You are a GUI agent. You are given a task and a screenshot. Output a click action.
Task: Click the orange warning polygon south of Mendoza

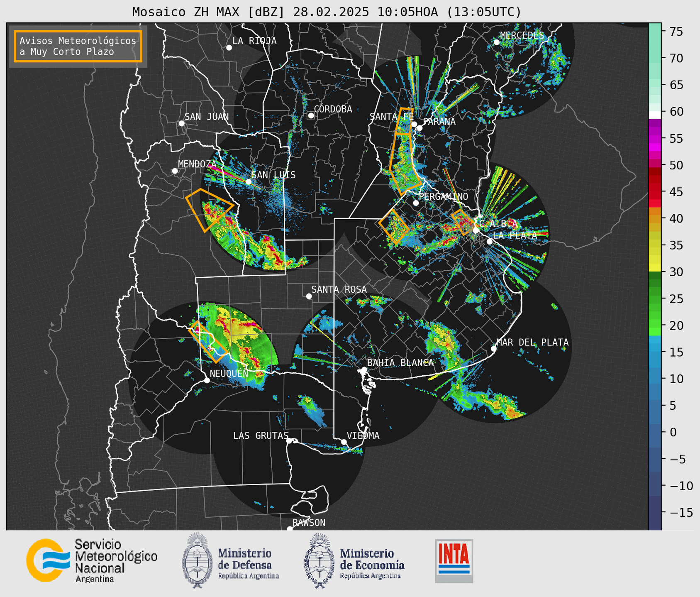[x=210, y=210]
